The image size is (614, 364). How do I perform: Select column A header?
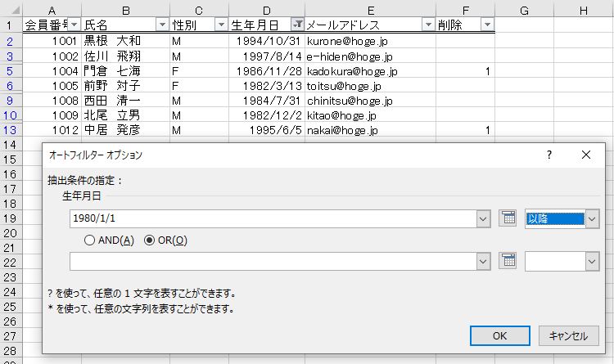tap(52, 11)
